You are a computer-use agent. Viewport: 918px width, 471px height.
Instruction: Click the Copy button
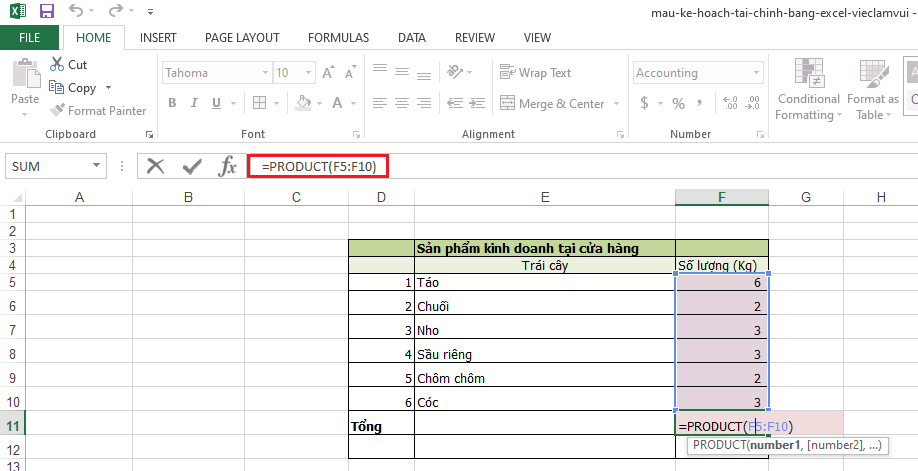pyautogui.click(x=73, y=88)
